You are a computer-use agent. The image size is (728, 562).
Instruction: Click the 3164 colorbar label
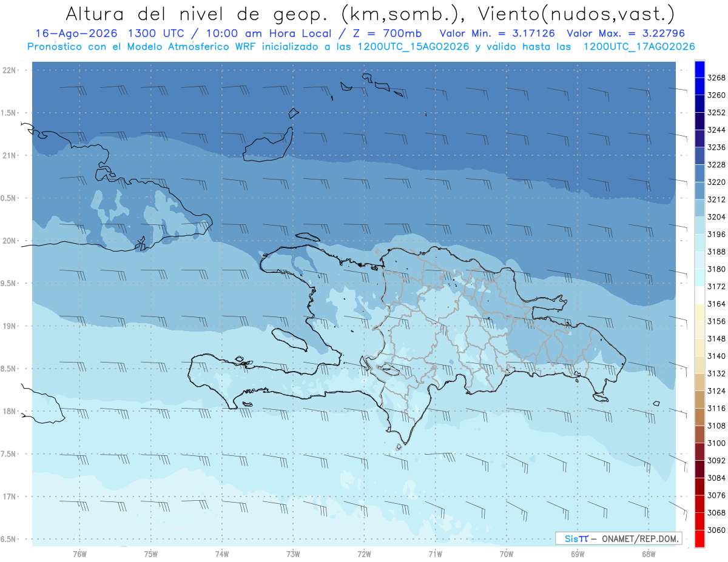(716, 304)
